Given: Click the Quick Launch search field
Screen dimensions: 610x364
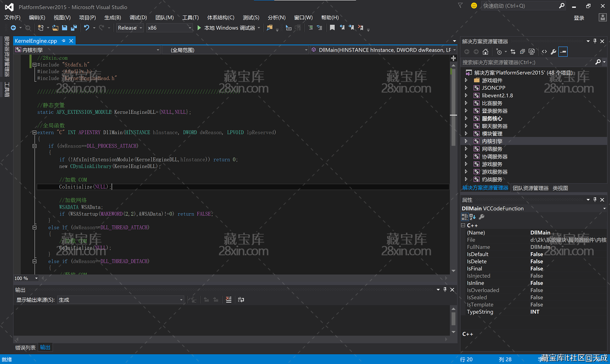Looking at the screenshot, I should 523,6.
